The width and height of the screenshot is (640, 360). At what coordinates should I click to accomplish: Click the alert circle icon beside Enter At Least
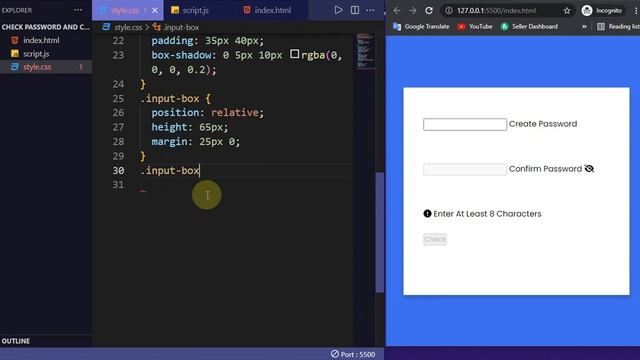[x=427, y=213]
